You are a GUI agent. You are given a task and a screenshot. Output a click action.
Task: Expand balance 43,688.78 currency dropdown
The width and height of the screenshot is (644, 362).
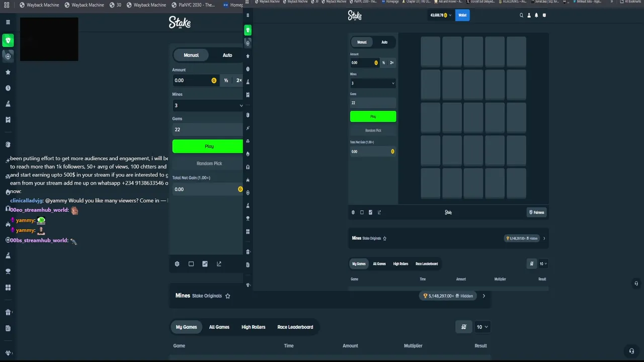point(441,15)
